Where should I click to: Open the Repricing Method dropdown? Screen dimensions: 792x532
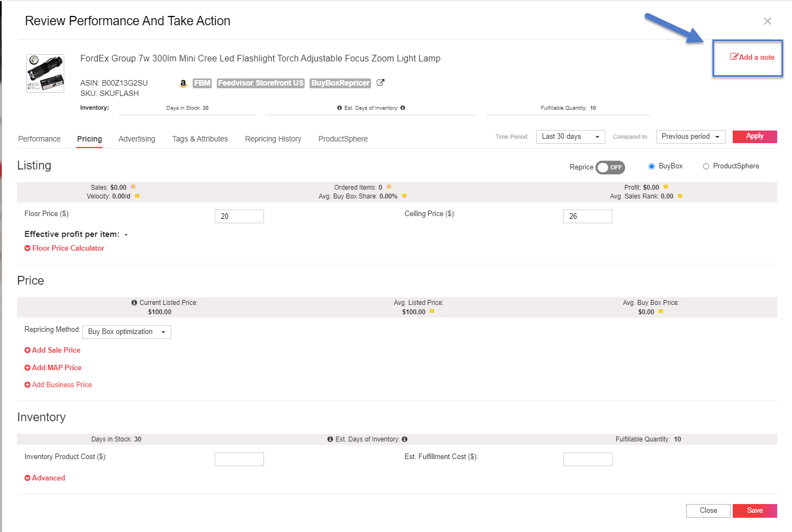[126, 332]
